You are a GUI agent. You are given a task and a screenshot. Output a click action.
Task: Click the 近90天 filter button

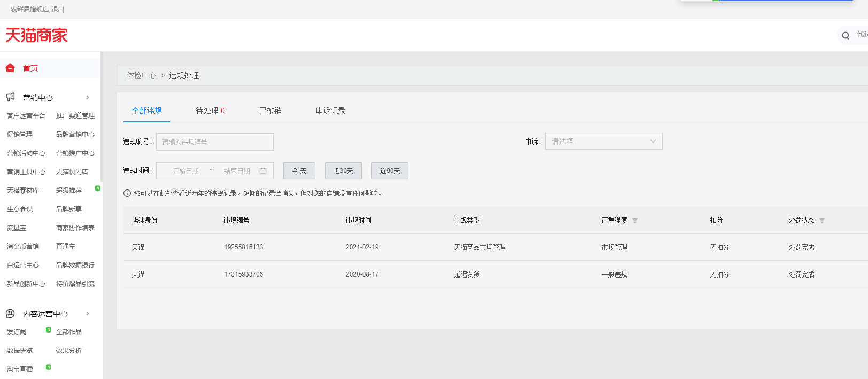[x=390, y=171]
